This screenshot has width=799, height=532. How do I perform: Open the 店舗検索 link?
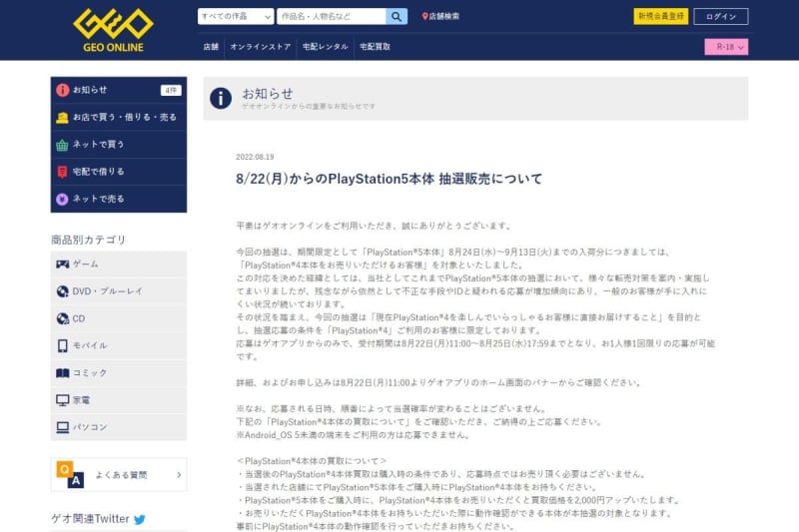click(440, 17)
